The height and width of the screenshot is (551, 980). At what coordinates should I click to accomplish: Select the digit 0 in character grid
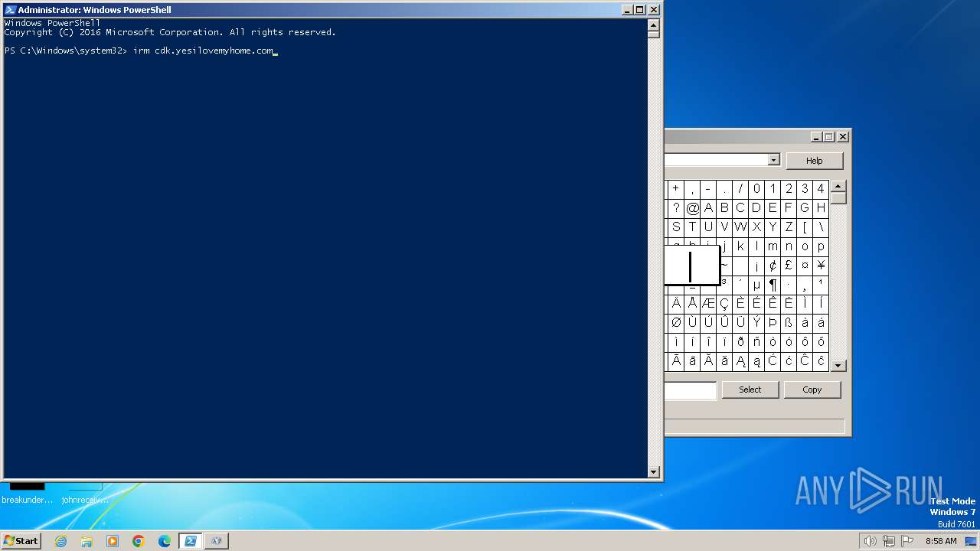[756, 188]
